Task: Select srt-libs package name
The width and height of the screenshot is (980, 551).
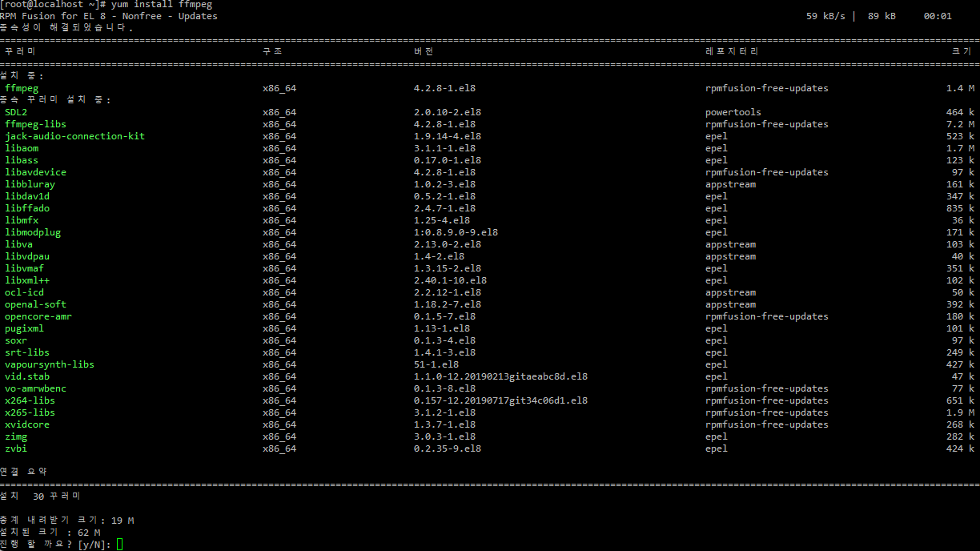Action: click(x=27, y=352)
